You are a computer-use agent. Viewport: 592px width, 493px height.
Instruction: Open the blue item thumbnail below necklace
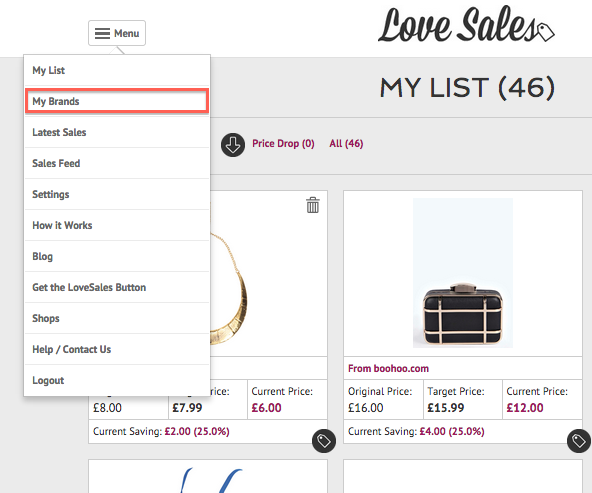coord(211,480)
